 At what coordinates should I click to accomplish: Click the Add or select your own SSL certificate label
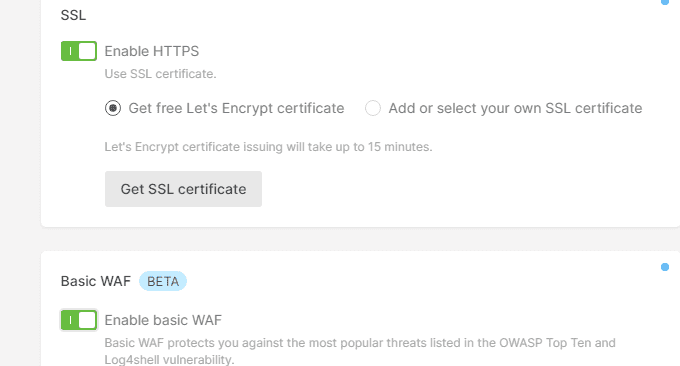515,108
